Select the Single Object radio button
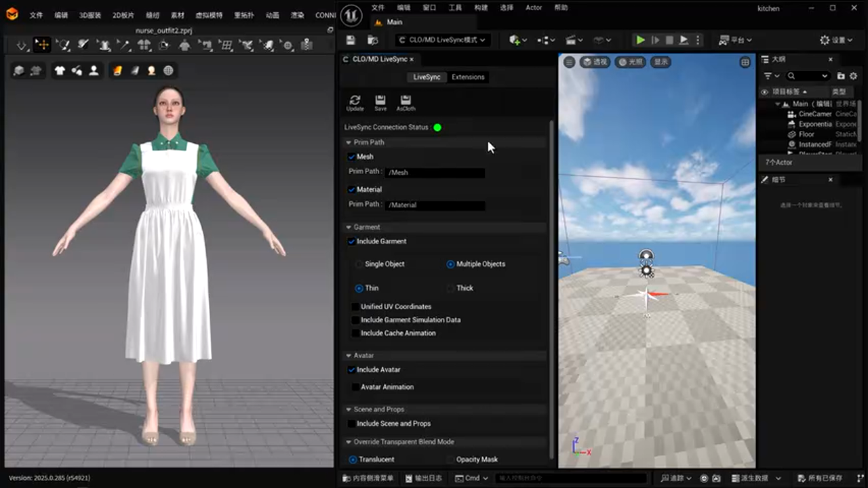868x488 pixels. click(359, 264)
